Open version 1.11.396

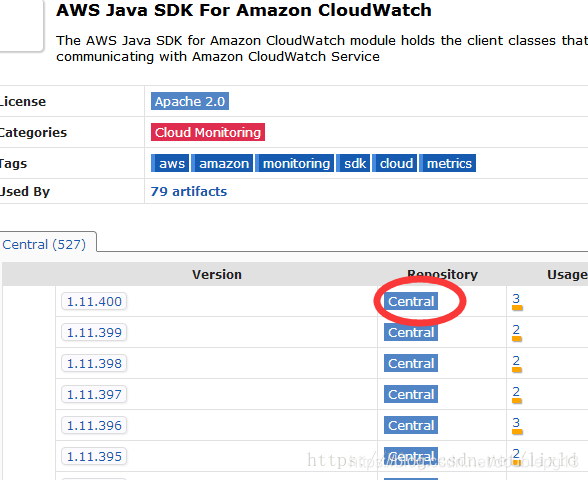click(94, 425)
